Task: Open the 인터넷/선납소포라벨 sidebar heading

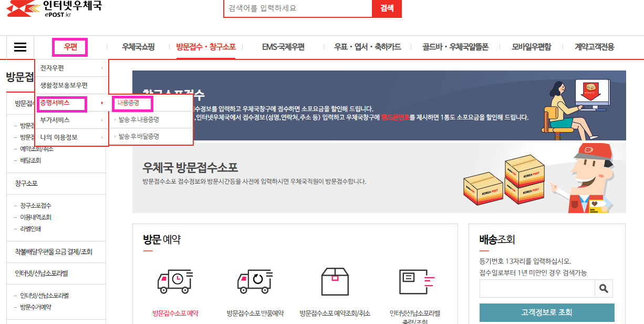Action: 41,274
